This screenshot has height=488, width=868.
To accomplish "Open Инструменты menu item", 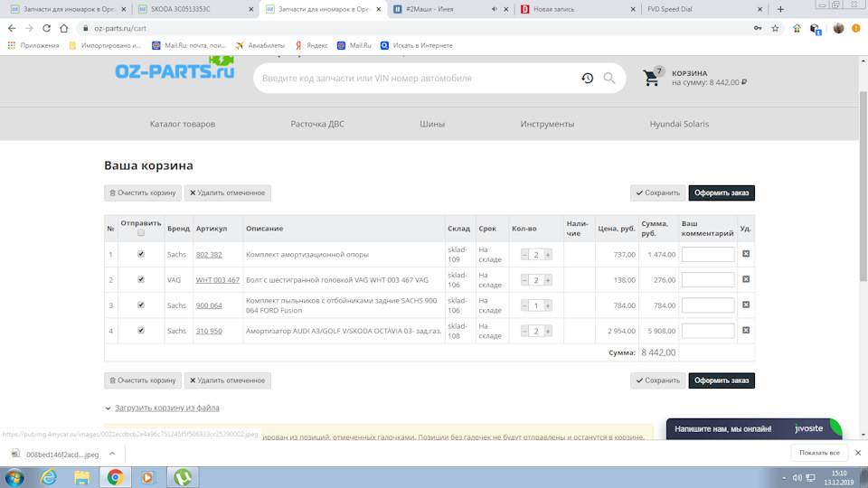I will (547, 124).
